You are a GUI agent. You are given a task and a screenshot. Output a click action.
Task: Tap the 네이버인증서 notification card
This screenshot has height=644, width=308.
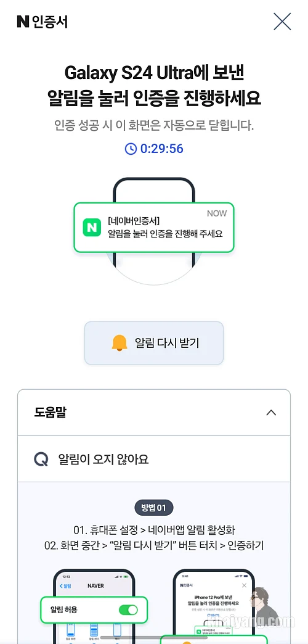coord(154,228)
